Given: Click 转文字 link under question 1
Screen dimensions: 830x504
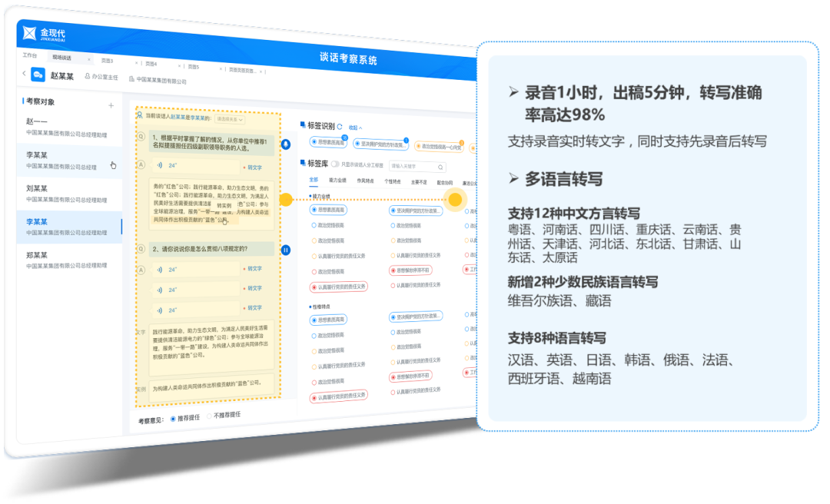Looking at the screenshot, I should pyautogui.click(x=253, y=167).
